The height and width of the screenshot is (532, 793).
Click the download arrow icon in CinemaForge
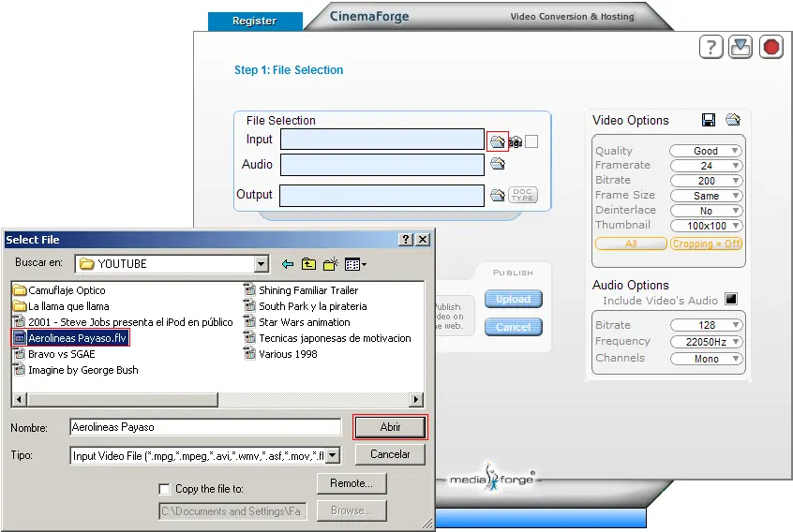pyautogui.click(x=741, y=47)
